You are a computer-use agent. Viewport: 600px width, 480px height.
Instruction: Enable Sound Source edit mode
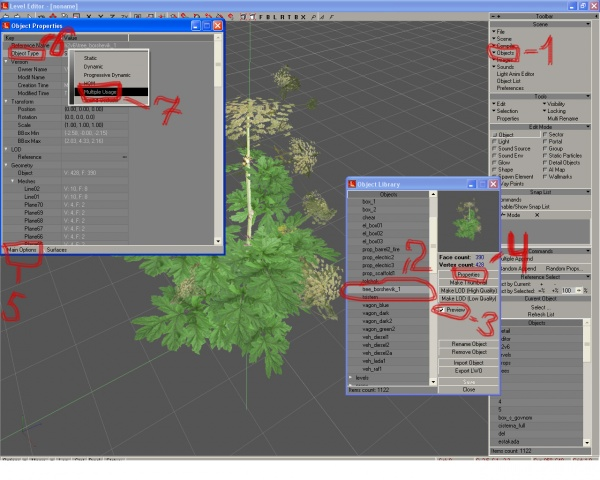click(511, 149)
